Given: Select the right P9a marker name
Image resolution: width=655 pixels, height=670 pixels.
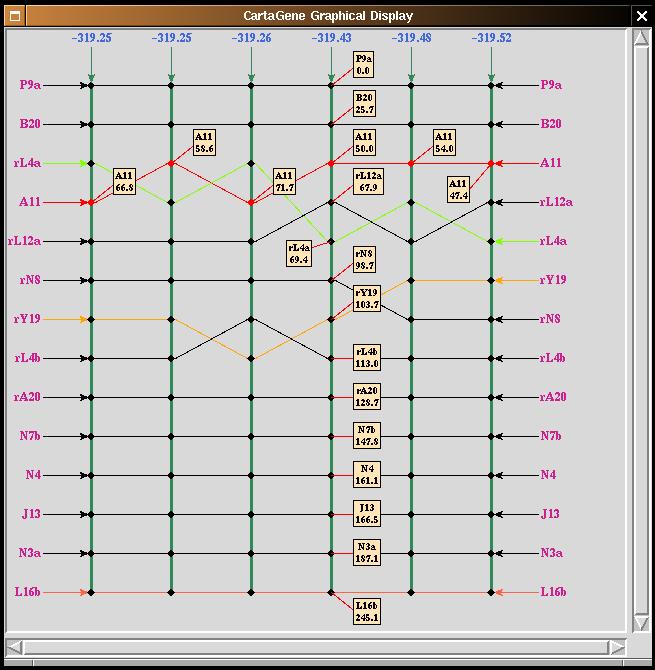Looking at the screenshot, I should [551, 85].
